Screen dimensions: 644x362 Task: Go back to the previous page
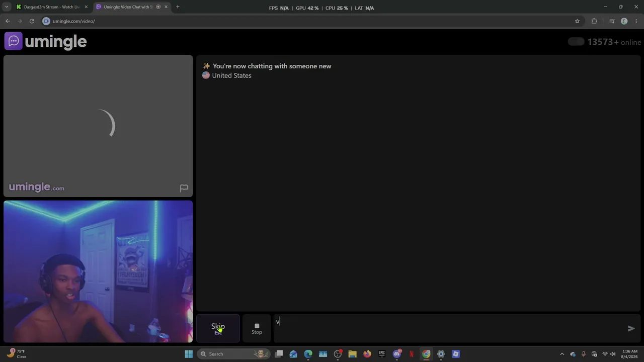coord(8,21)
